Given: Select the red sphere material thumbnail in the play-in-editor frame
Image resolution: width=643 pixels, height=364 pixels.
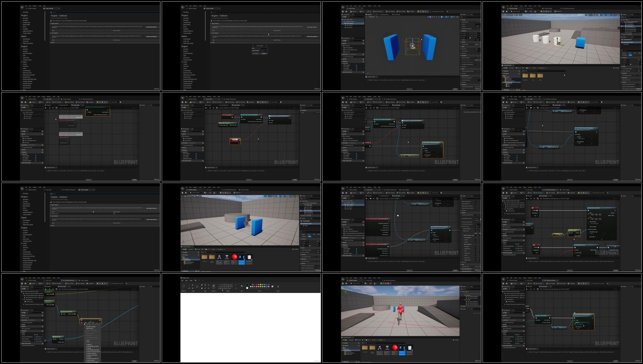Looking at the screenshot, I should tap(395, 348).
